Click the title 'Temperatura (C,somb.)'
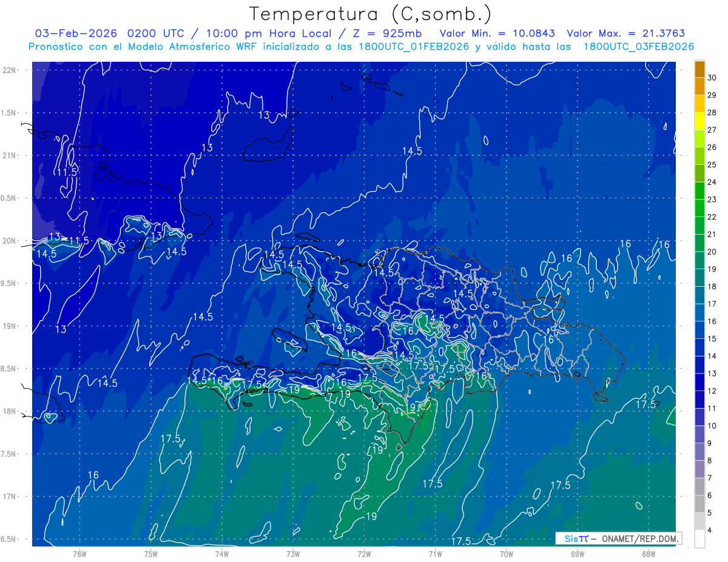The image size is (728, 562). tap(371, 14)
